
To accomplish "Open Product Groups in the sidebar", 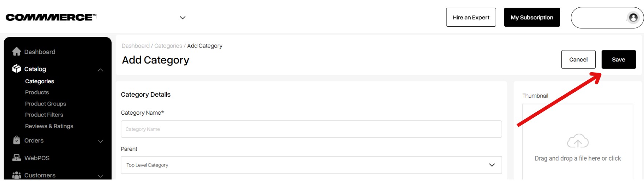I will pos(46,104).
